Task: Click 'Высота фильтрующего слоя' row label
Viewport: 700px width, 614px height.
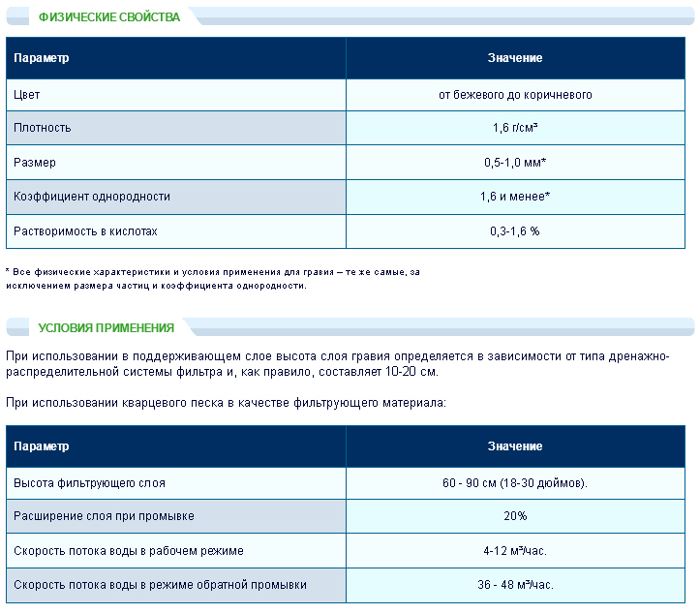Action: [83, 482]
